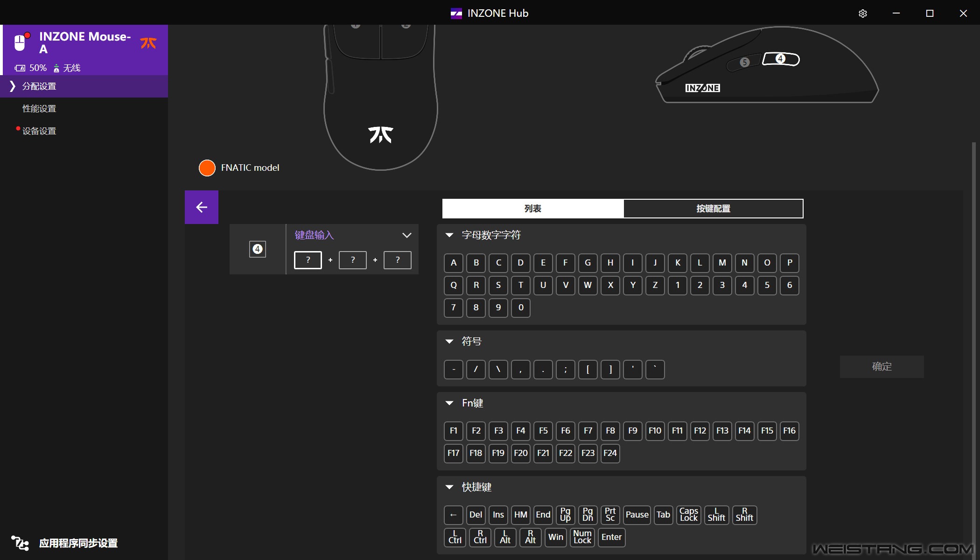Select side button 5 on mouse diagram

(x=745, y=62)
